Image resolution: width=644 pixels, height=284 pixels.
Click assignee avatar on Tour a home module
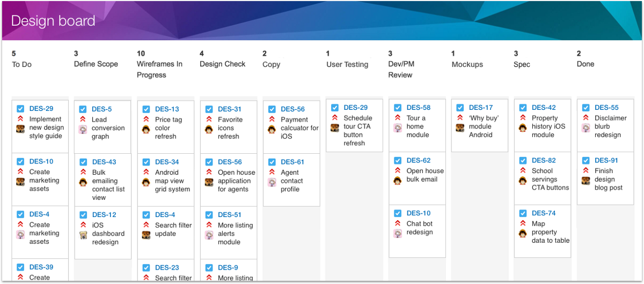398,128
